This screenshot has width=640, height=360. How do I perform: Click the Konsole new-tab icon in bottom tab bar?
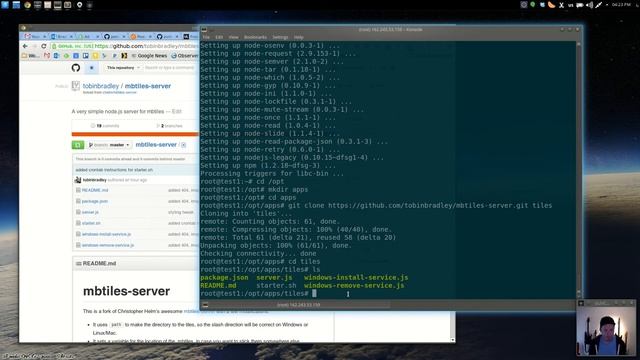[205, 305]
